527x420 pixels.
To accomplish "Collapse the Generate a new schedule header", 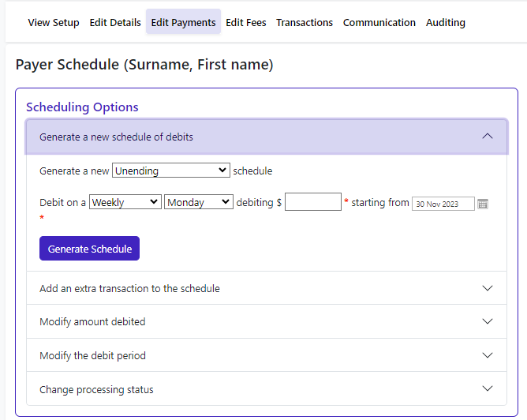I will pos(116,137).
